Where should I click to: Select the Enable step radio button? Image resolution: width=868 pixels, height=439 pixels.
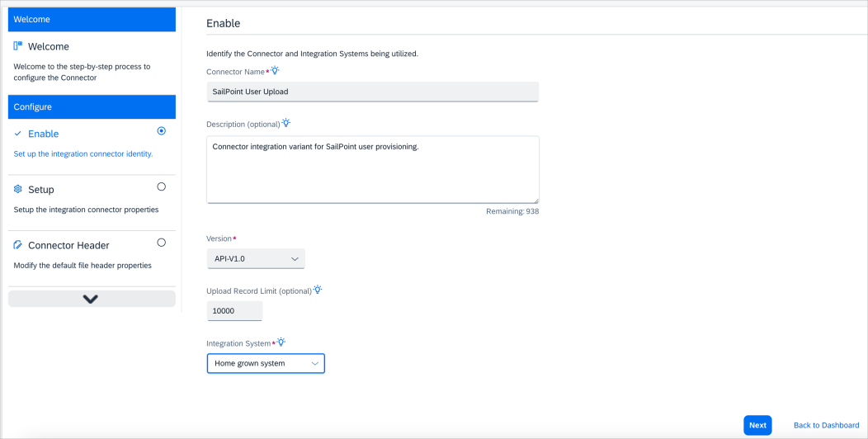pyautogui.click(x=161, y=131)
